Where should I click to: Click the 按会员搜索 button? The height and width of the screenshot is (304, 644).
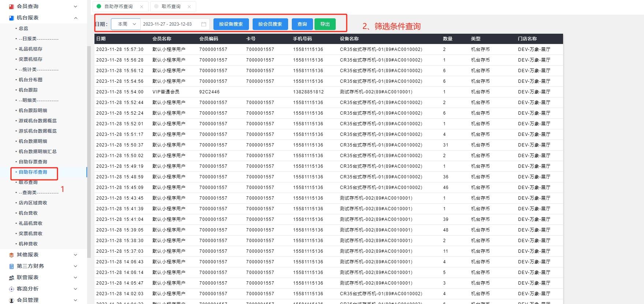click(x=270, y=24)
